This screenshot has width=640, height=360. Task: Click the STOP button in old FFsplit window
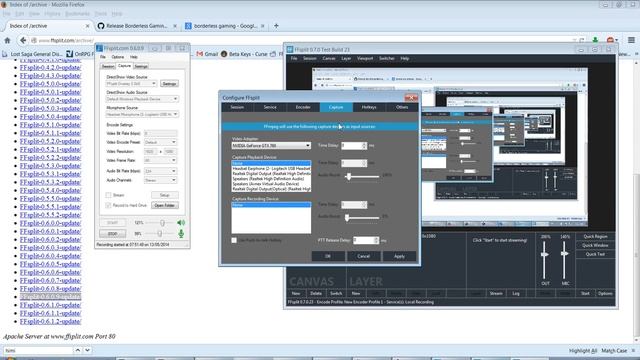point(112,234)
